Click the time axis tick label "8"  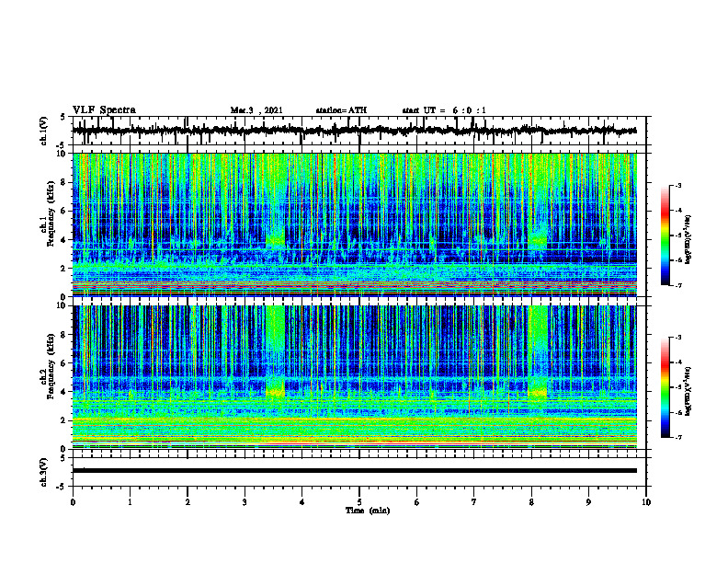coord(531,502)
